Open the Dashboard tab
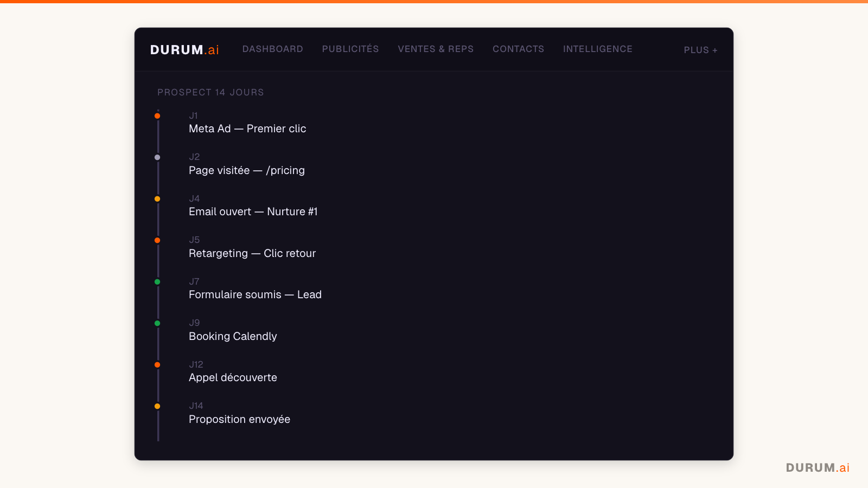The image size is (868, 488). [x=272, y=49]
